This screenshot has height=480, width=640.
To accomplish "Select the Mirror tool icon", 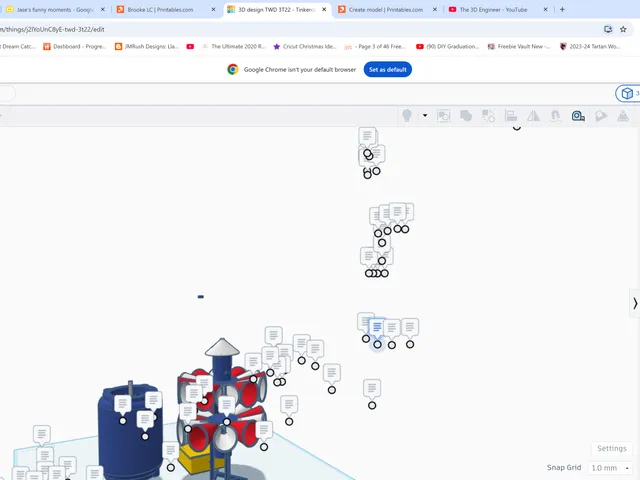I will (533, 116).
